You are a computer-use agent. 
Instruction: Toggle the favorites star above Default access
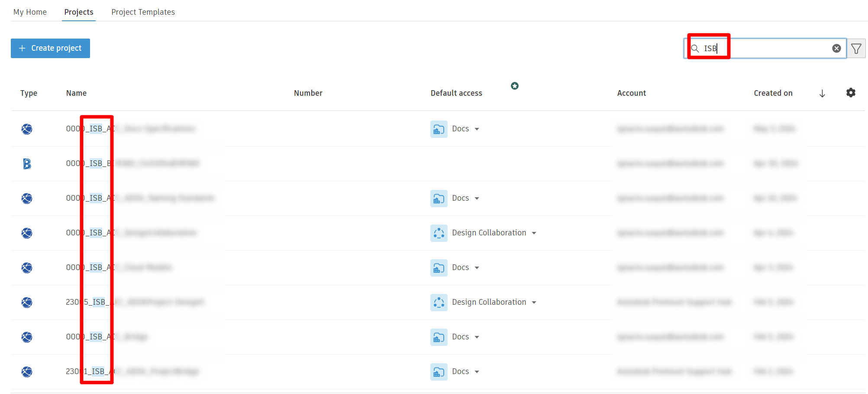tap(515, 86)
